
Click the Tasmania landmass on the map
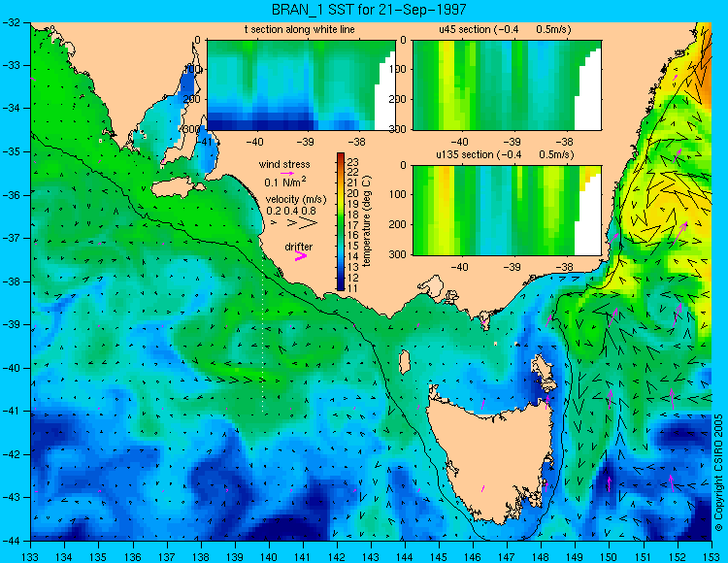[492, 459]
